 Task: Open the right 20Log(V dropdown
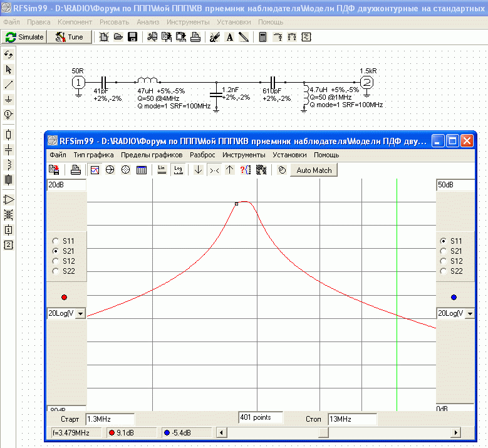point(470,313)
